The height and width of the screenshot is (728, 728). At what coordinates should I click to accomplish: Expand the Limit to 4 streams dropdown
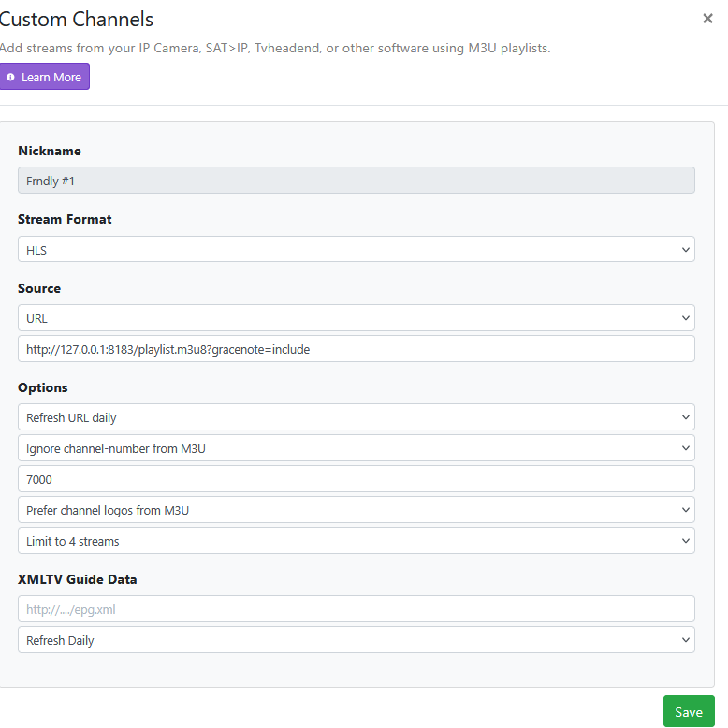click(x=356, y=541)
